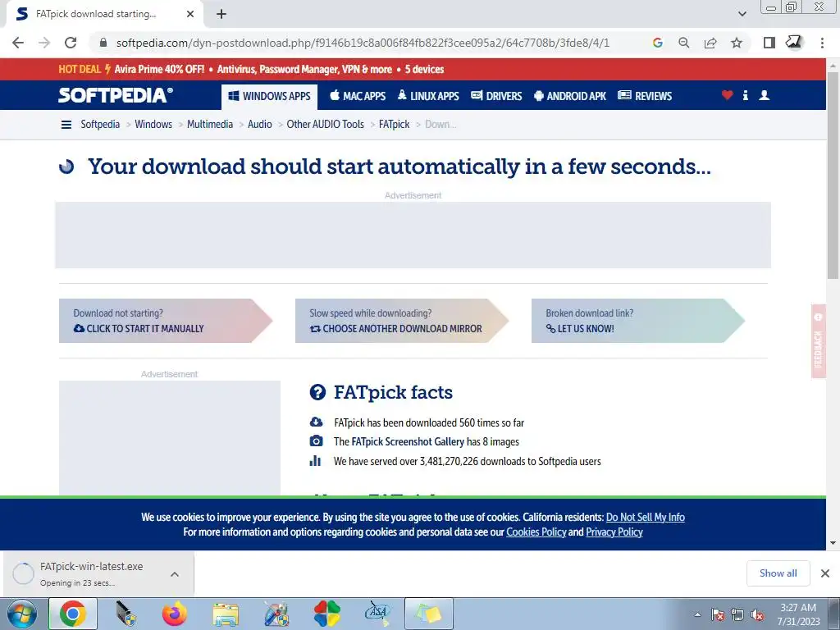Open File Explorer from the taskbar
Screen dimensions: 840x630
click(226, 614)
